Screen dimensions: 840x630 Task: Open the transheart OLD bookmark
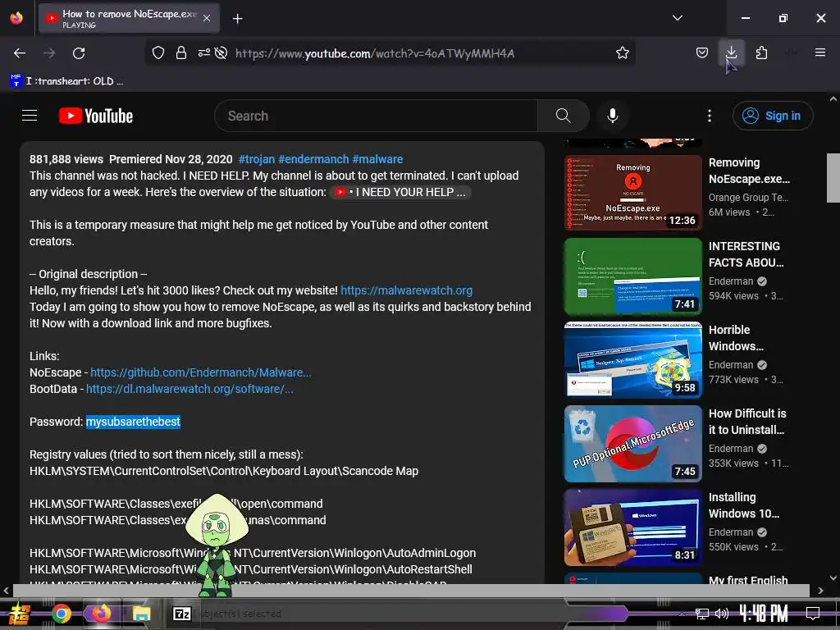67,81
